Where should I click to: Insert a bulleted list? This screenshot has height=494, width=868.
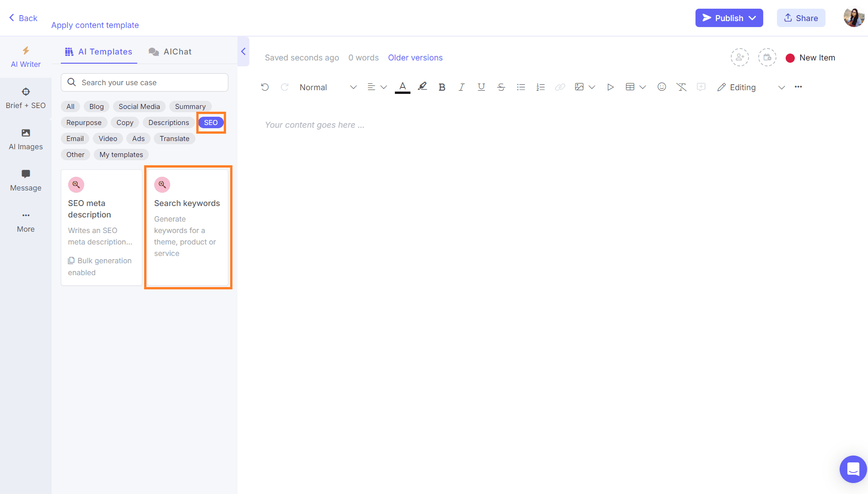tap(521, 87)
